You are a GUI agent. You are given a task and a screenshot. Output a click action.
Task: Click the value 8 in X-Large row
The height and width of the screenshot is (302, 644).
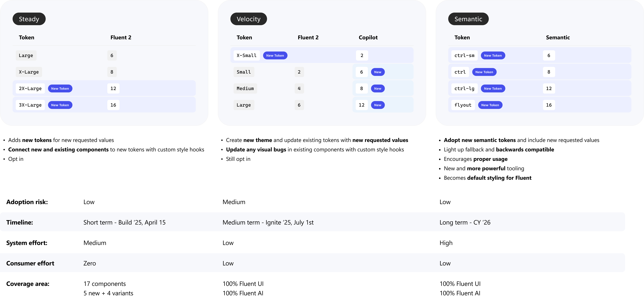(x=112, y=72)
